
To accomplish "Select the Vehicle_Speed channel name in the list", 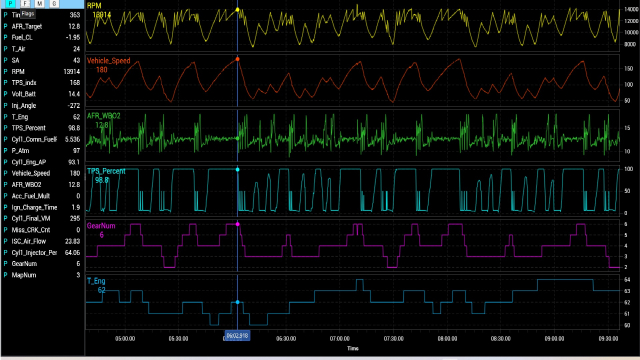I will click(x=31, y=173).
